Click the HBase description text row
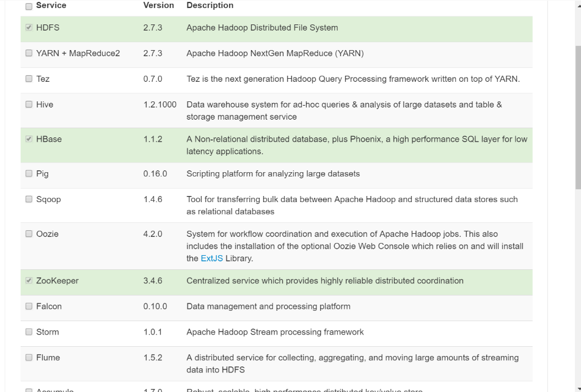This screenshot has width=581, height=392. point(356,145)
